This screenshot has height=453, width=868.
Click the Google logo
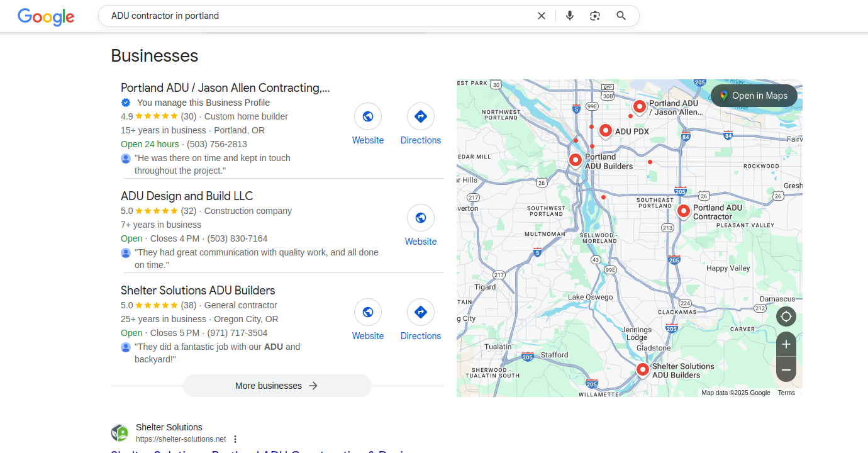pos(46,16)
